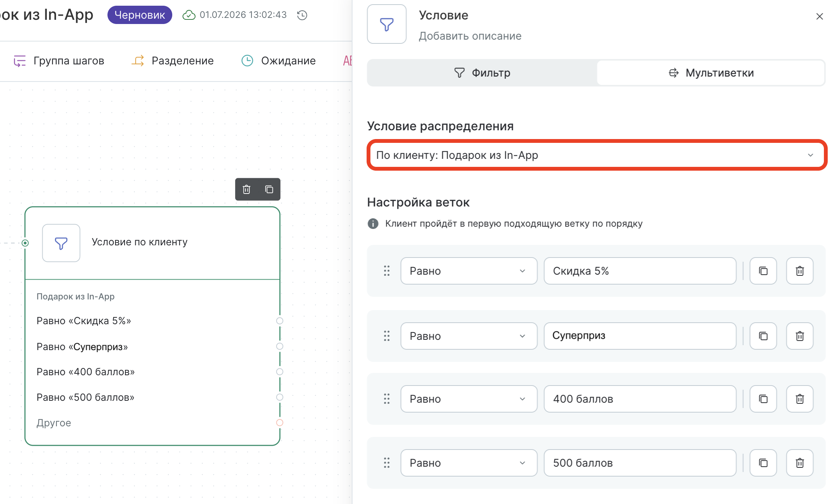
Task: Click the 400 баллов value field
Action: click(x=640, y=399)
